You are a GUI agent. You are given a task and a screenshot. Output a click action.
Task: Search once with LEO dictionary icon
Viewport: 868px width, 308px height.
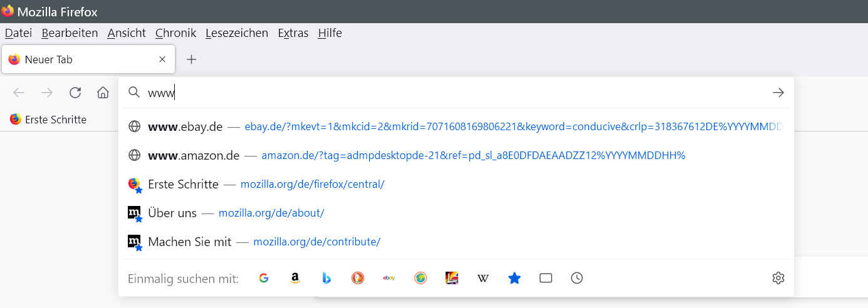[452, 278]
